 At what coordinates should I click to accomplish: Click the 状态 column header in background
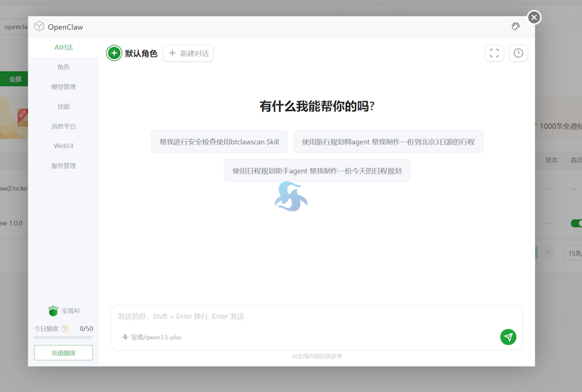pyautogui.click(x=551, y=160)
